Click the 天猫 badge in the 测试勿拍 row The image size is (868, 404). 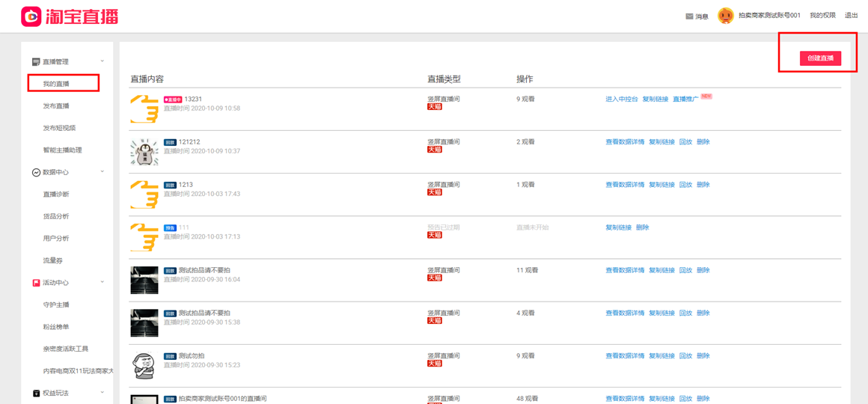(x=435, y=364)
